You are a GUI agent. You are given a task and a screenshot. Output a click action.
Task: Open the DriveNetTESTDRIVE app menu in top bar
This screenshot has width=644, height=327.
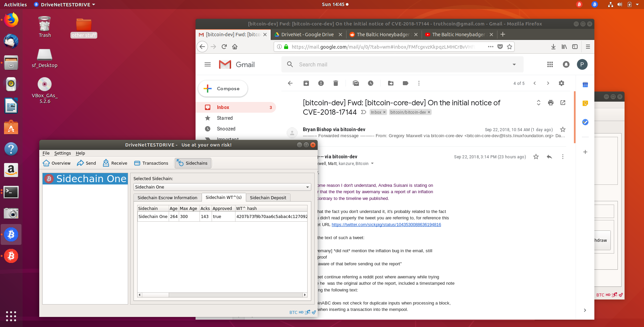click(65, 4)
